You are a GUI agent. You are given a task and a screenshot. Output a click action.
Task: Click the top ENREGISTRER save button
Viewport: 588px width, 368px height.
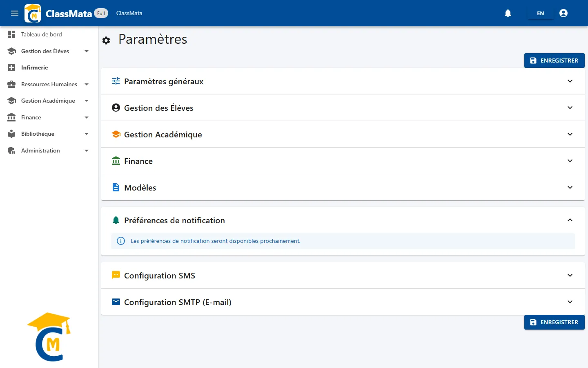555,61
